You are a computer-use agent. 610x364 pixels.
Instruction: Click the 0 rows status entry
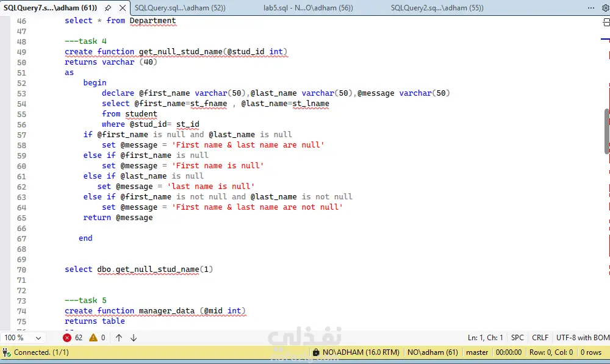click(x=591, y=352)
